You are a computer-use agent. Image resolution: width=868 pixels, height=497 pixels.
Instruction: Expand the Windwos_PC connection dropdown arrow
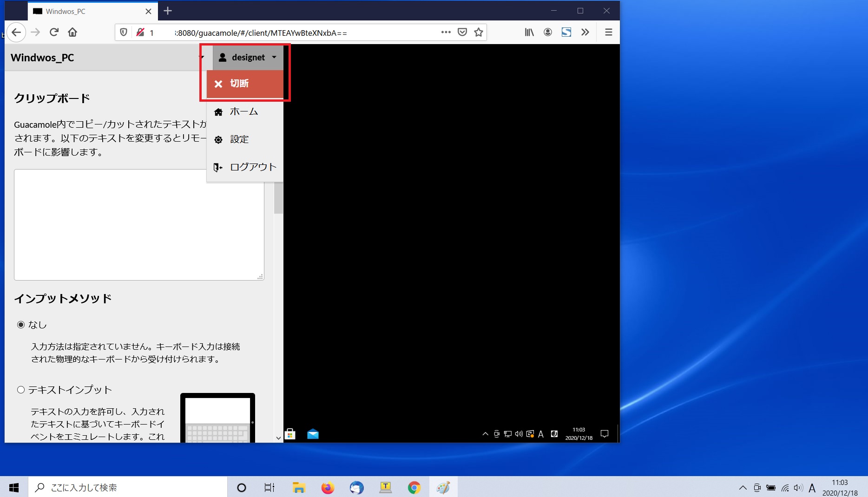point(202,57)
